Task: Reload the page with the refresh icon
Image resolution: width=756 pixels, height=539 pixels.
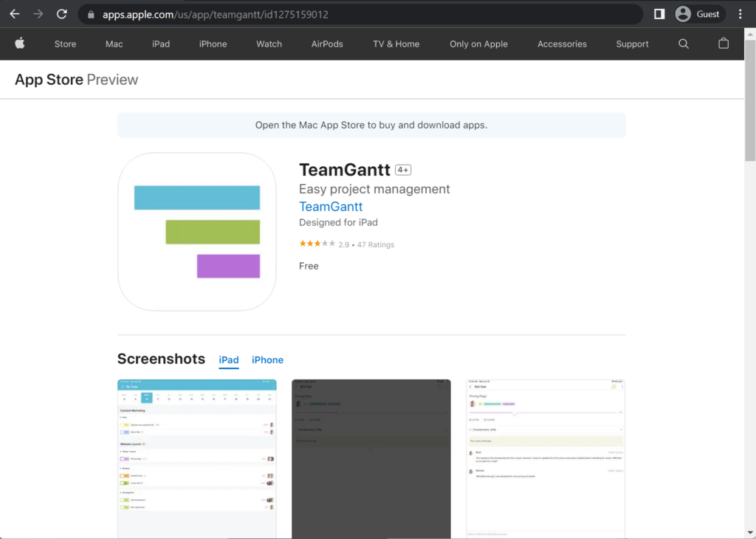Action: tap(61, 13)
